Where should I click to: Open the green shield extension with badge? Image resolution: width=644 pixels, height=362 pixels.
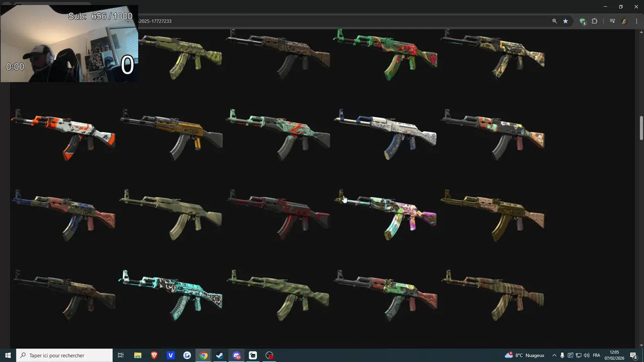(583, 21)
